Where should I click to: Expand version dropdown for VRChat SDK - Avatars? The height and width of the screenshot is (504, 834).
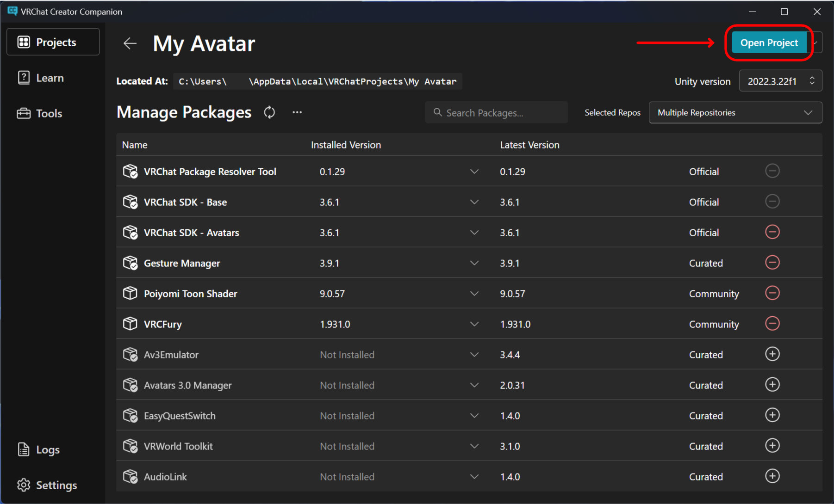point(474,233)
